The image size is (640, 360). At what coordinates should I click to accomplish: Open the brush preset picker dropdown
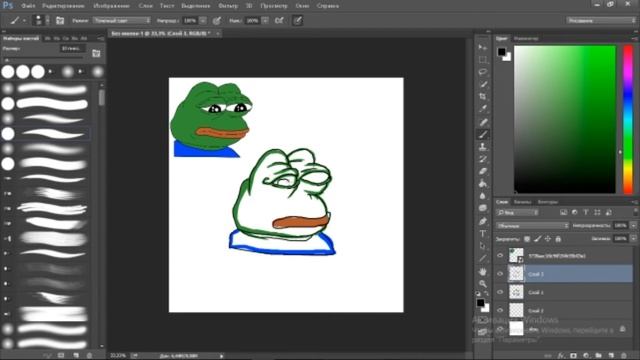pyautogui.click(x=47, y=20)
